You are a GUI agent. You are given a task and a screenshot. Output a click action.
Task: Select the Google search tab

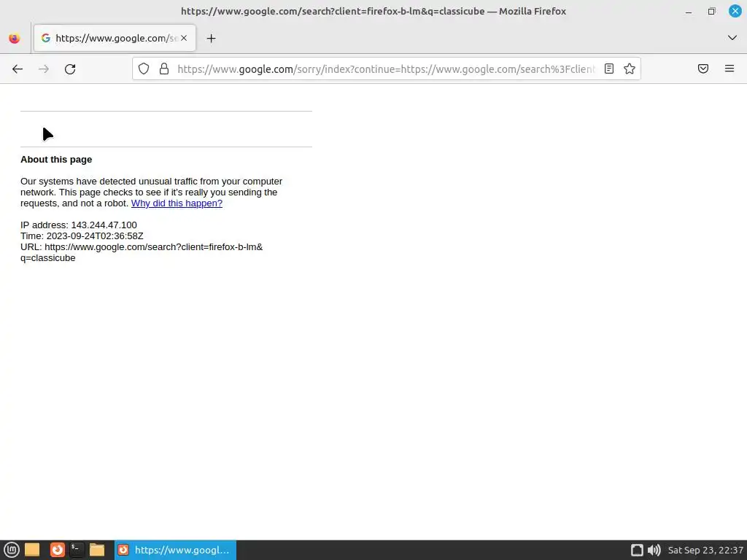point(115,38)
